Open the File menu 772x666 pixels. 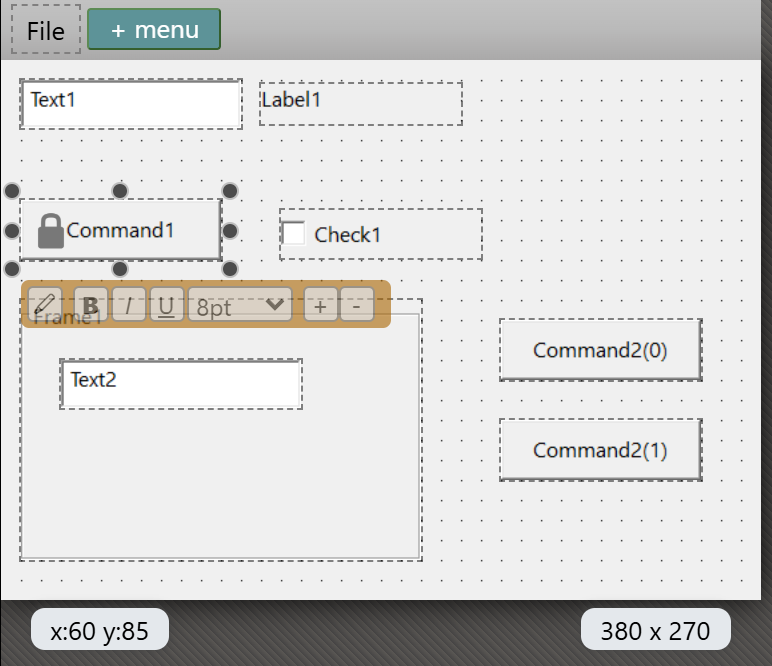point(46,30)
